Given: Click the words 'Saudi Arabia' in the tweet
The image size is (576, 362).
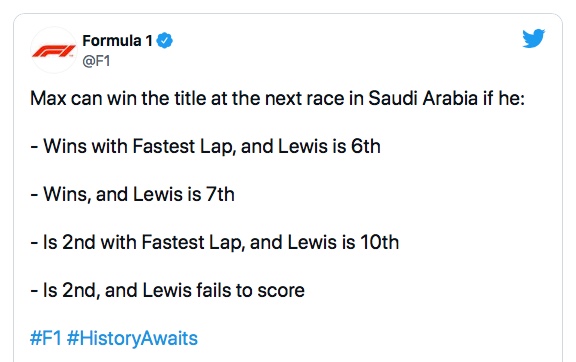Looking at the screenshot, I should [423, 98].
